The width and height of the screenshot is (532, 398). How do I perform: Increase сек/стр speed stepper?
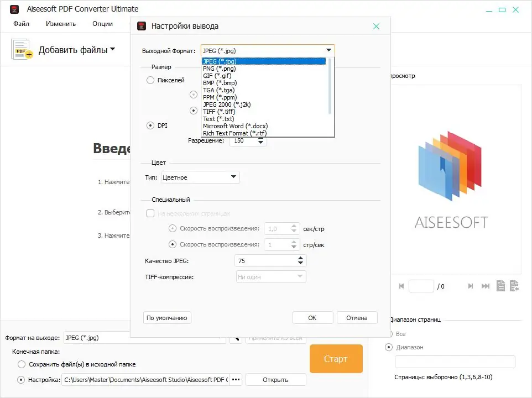pos(294,226)
